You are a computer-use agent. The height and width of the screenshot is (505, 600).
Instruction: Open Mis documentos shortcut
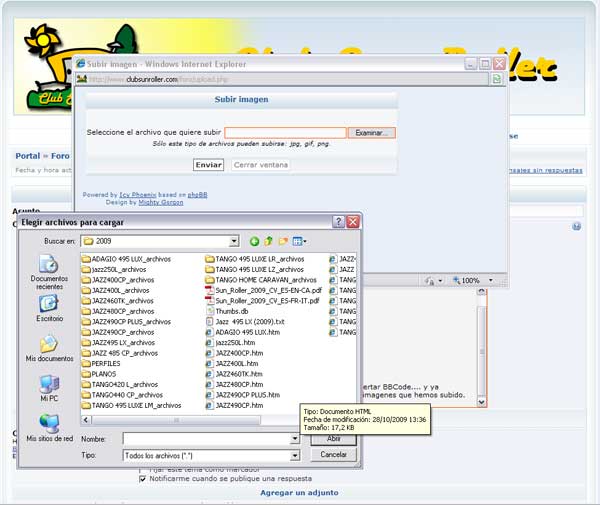click(49, 347)
